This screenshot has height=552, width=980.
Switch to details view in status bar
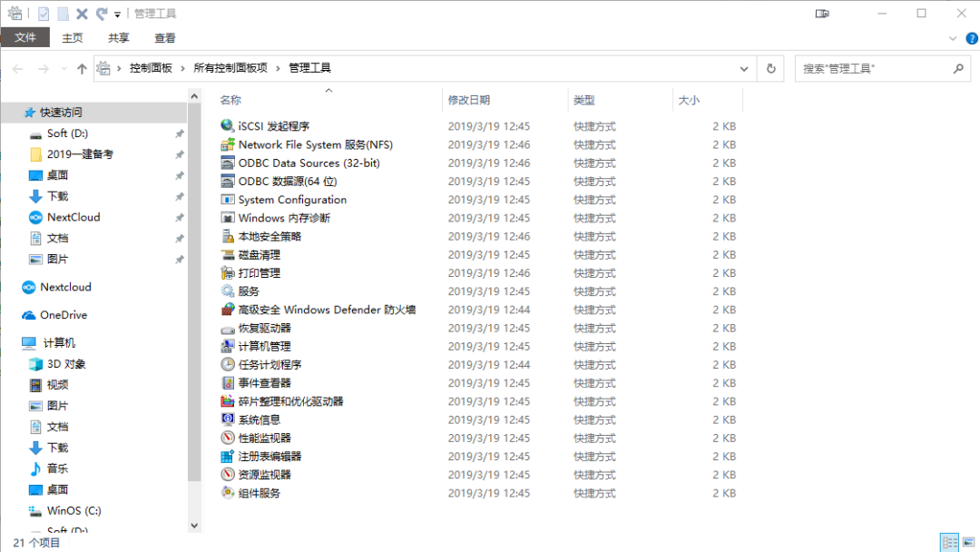pyautogui.click(x=949, y=542)
